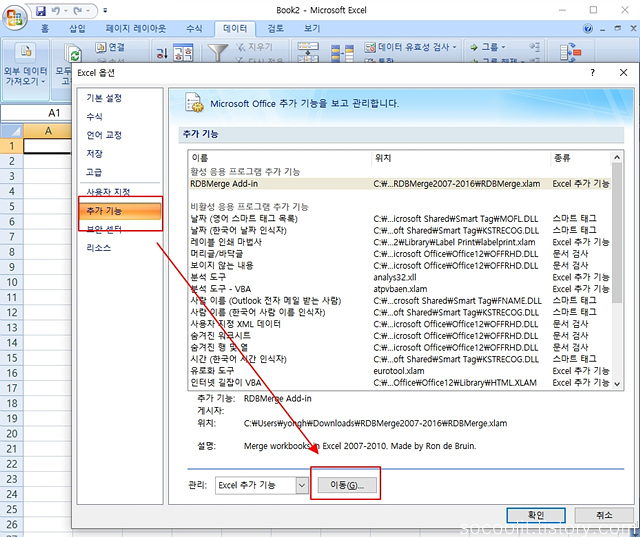Open the 보기 ribbon tab
This screenshot has height=537, width=640.
(312, 29)
